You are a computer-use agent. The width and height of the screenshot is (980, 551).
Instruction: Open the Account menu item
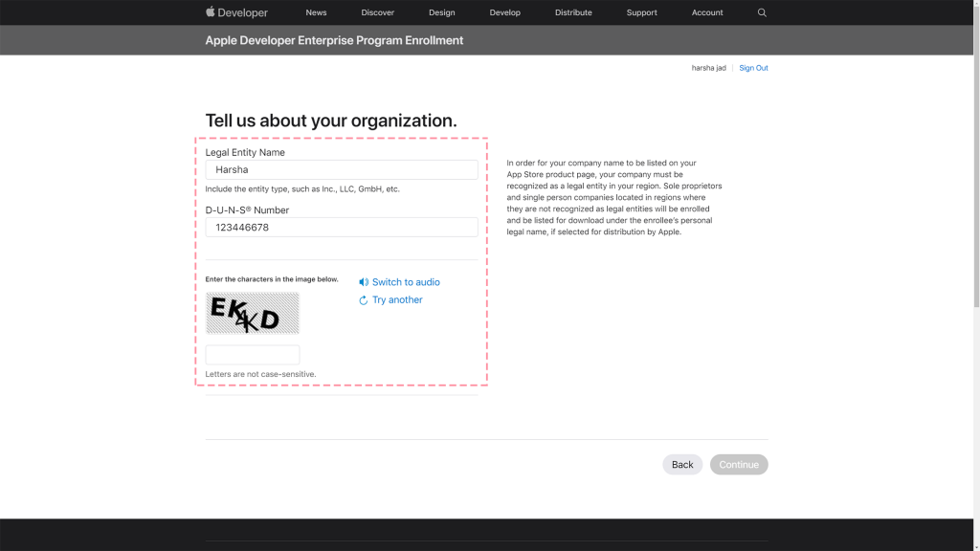pyautogui.click(x=707, y=12)
